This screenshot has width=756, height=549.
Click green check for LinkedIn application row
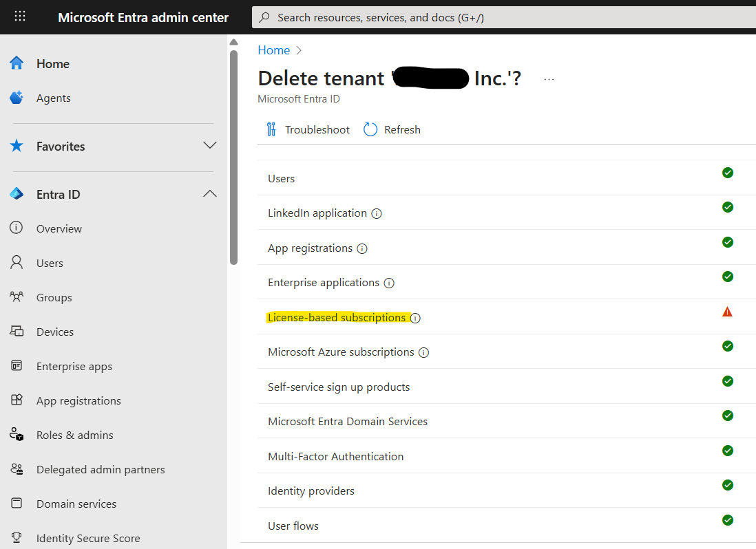point(728,207)
